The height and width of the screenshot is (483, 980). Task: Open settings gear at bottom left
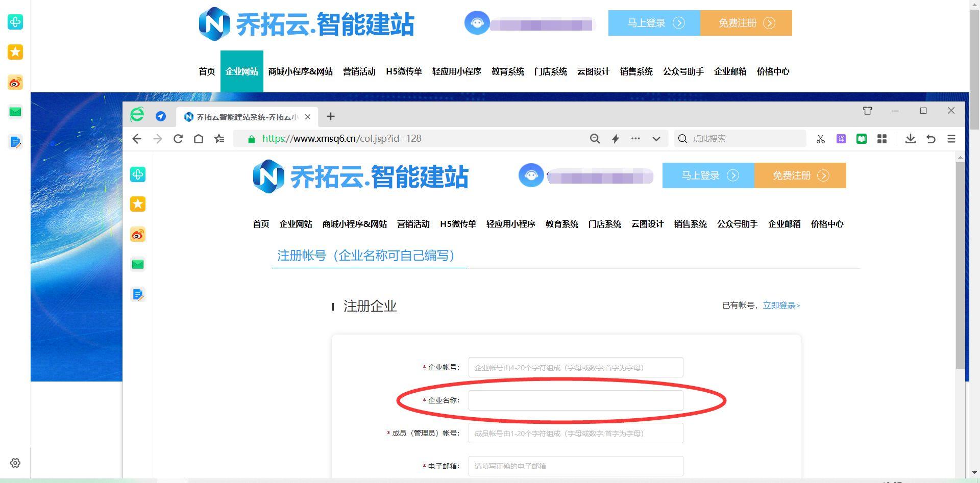(x=15, y=463)
